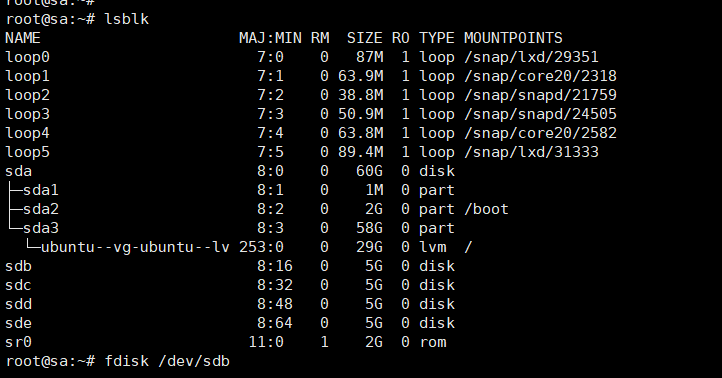Click the 38.8M size of loop2
This screenshot has height=378, width=722.
click(361, 95)
